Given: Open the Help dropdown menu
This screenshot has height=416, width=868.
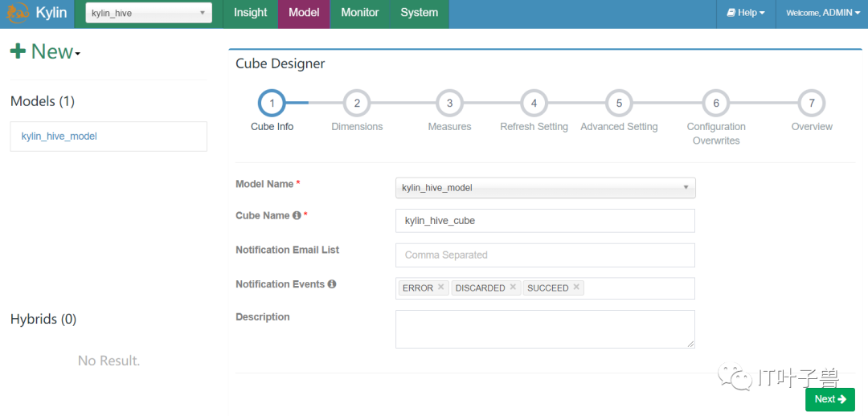Looking at the screenshot, I should point(746,13).
